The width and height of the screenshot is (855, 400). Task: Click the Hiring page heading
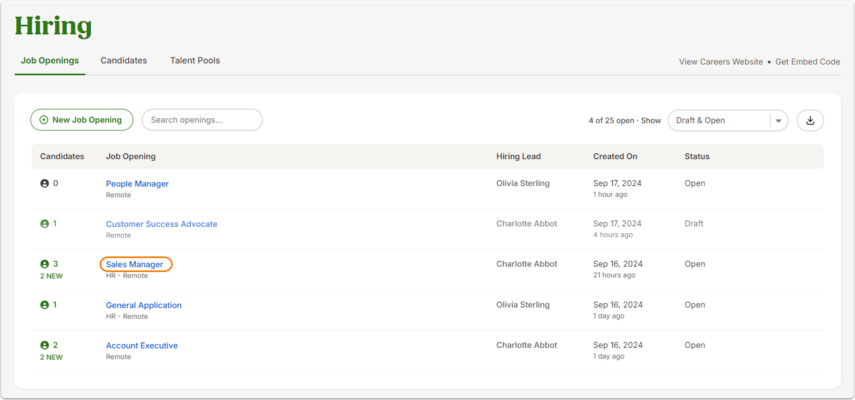pyautogui.click(x=53, y=26)
